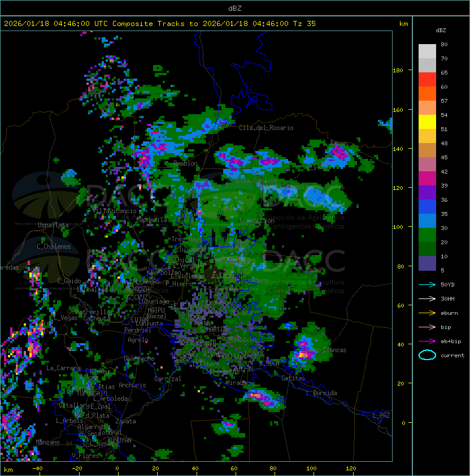This screenshot has width=470, height=476.
Task: Click the 'L_PAZ' map label
Action: [381, 415]
